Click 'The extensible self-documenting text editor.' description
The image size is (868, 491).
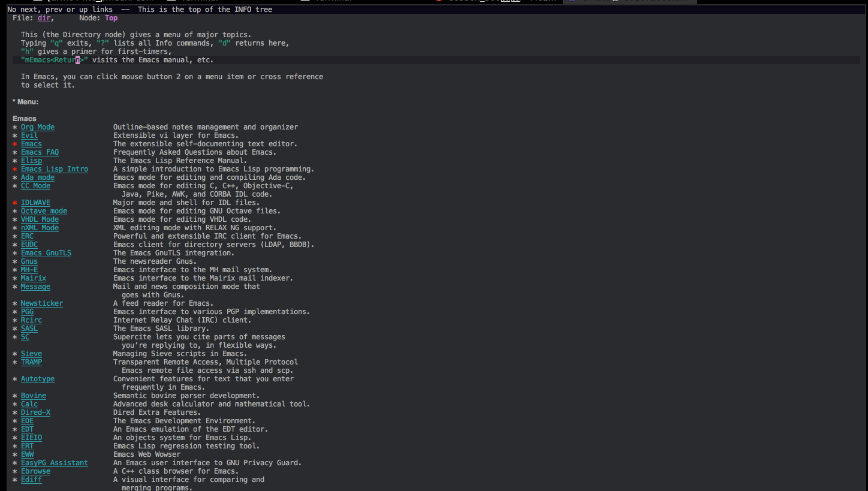(x=206, y=144)
